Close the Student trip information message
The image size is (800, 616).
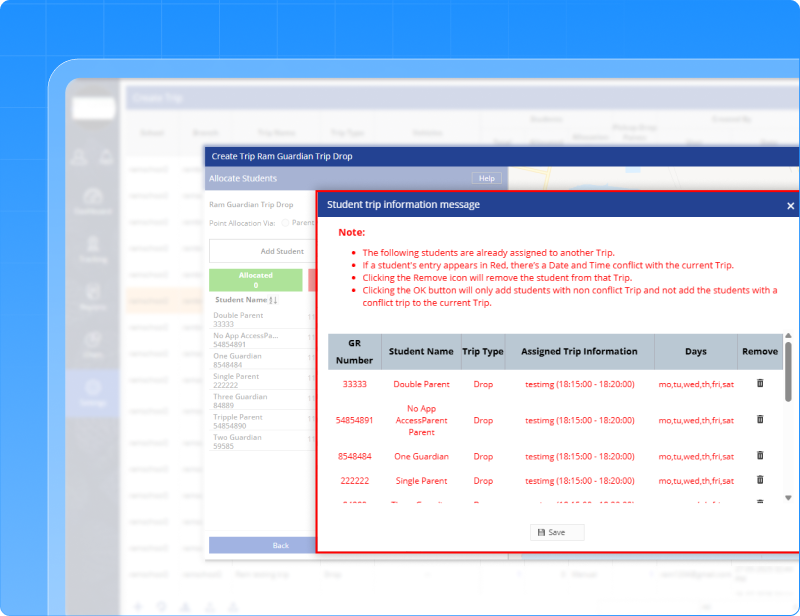click(790, 206)
